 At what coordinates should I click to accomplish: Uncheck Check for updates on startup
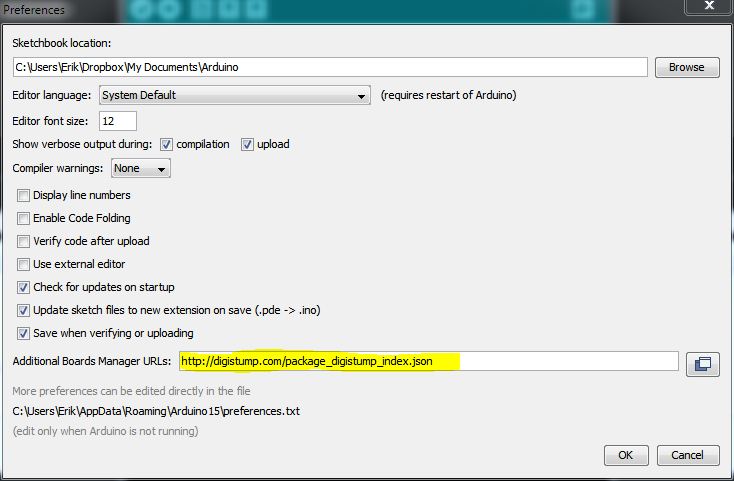point(23,287)
